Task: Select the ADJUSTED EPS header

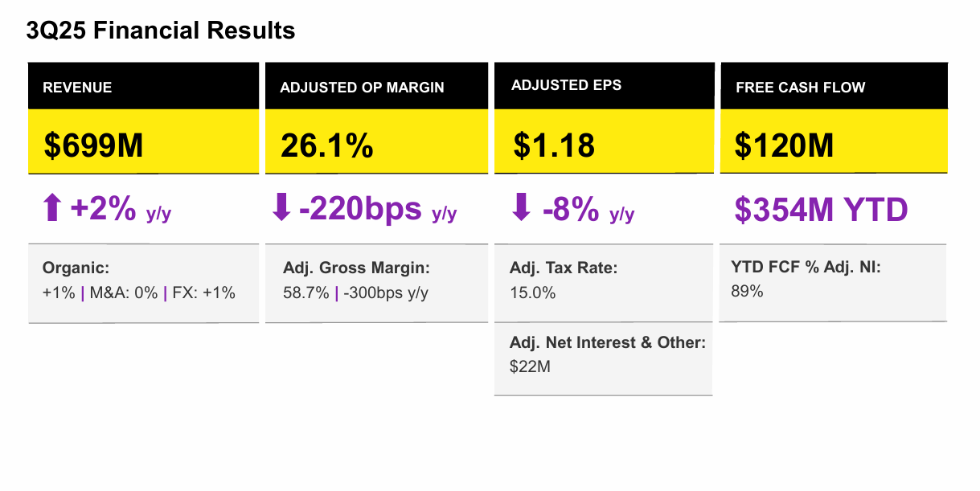Action: click(x=566, y=85)
